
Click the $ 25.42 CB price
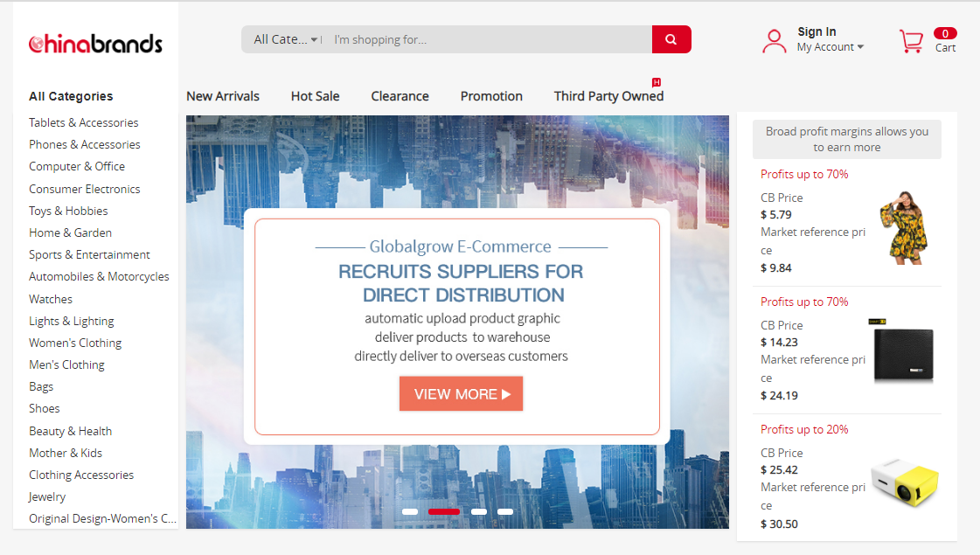click(780, 469)
